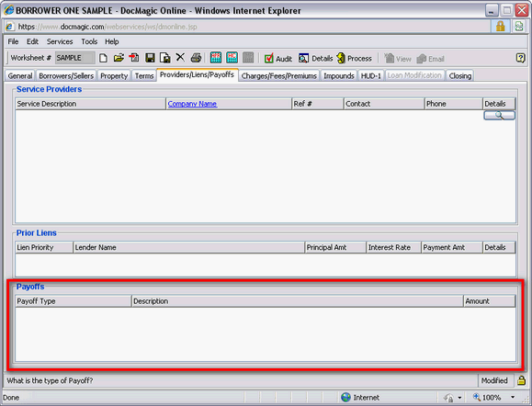Expand the zoom level 100% dropdown arrow

[513, 397]
